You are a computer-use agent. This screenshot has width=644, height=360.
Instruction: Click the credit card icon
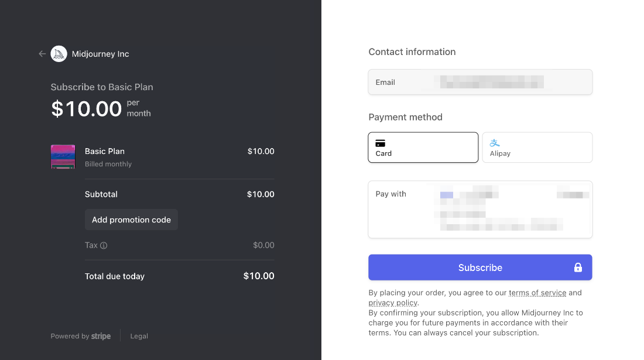381,143
